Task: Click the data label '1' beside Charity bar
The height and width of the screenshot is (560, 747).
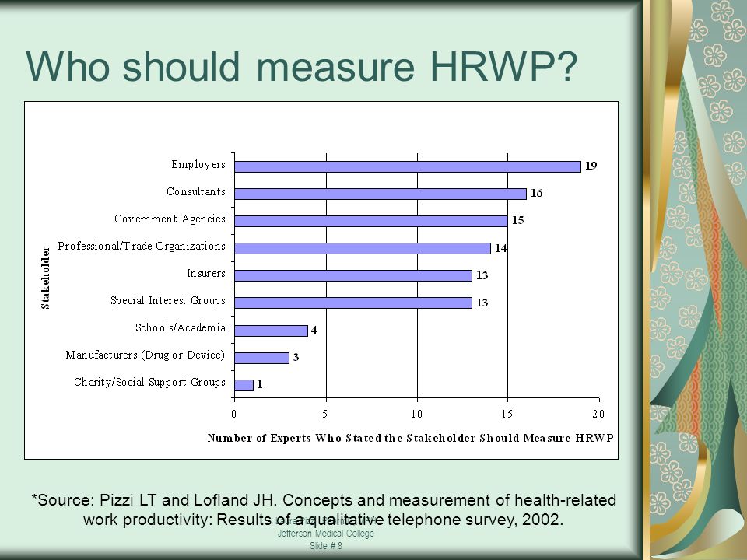Action: (260, 383)
